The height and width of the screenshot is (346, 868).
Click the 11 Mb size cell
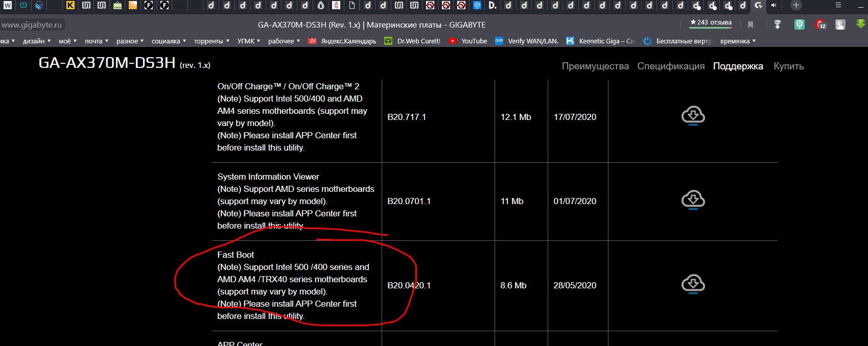click(x=512, y=201)
